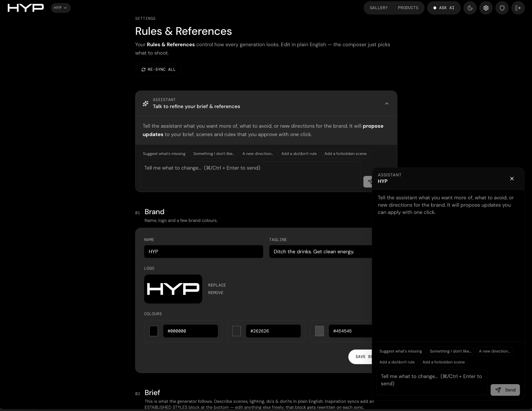The height and width of the screenshot is (411, 532).
Task: Click the Send button in side panel
Action: pos(505,390)
